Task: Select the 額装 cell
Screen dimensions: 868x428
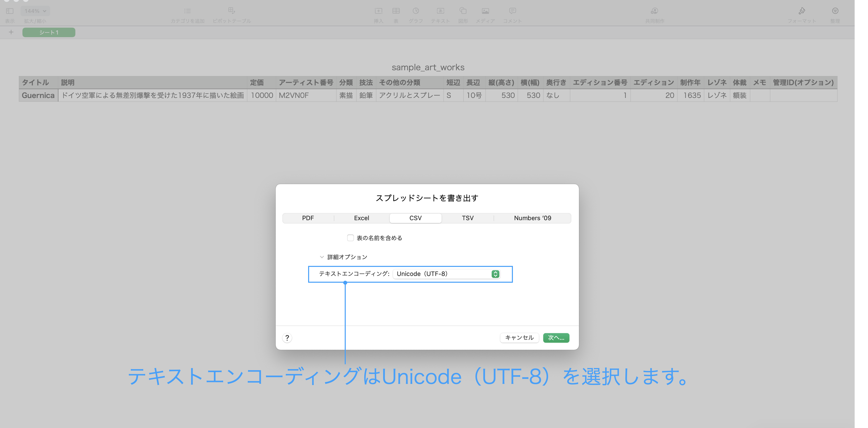Action: pyautogui.click(x=740, y=95)
